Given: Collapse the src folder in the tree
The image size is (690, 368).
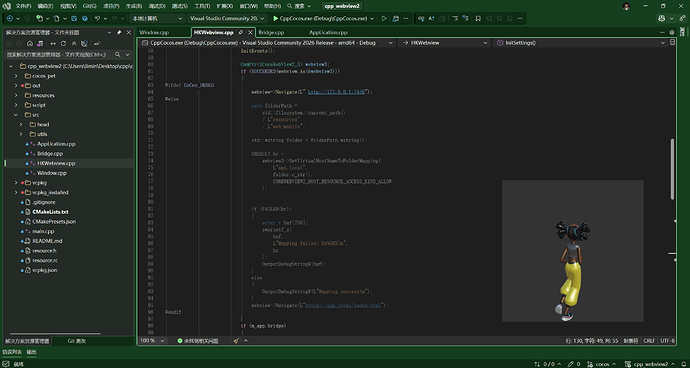Looking at the screenshot, I should click(x=16, y=115).
